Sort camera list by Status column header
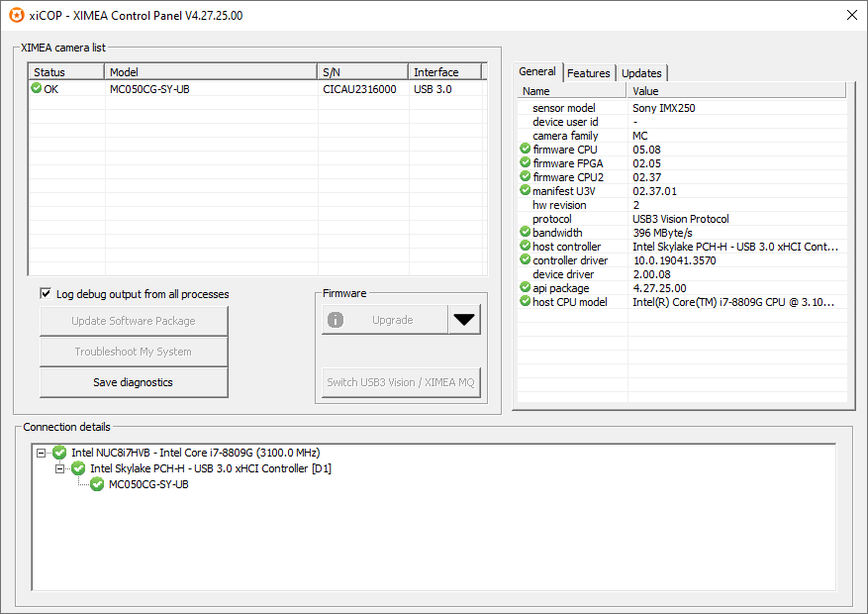Viewport: 868px width, 614px height. [66, 72]
